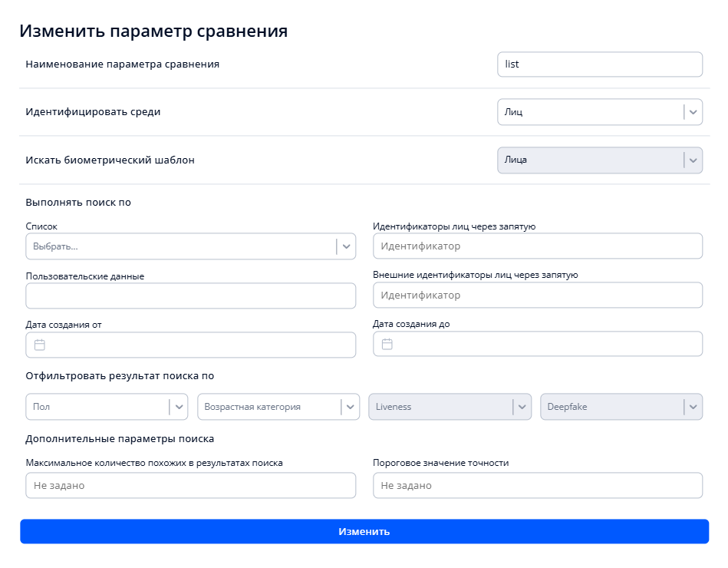Click the disabled Liveness filter field
Image resolution: width=728 pixels, height=568 pixels.
[x=445, y=406]
